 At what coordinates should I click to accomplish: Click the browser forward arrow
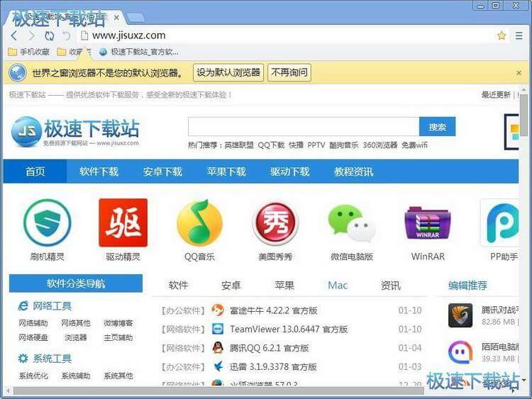(x=31, y=35)
